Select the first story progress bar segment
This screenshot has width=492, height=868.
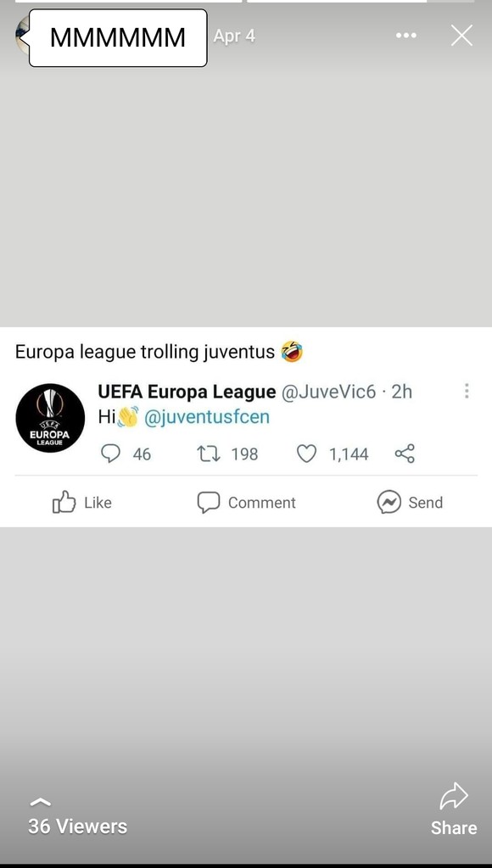tap(128, 1)
